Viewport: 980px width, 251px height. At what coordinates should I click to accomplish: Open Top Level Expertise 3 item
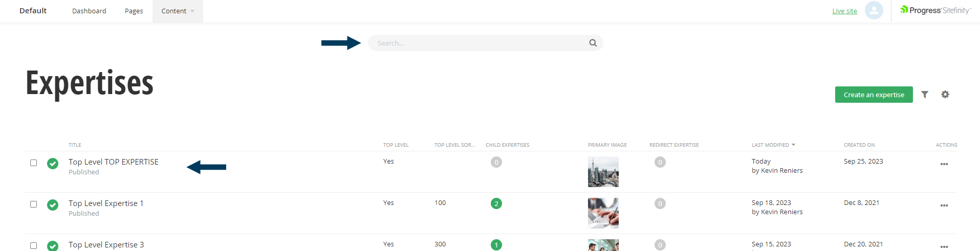point(106,245)
